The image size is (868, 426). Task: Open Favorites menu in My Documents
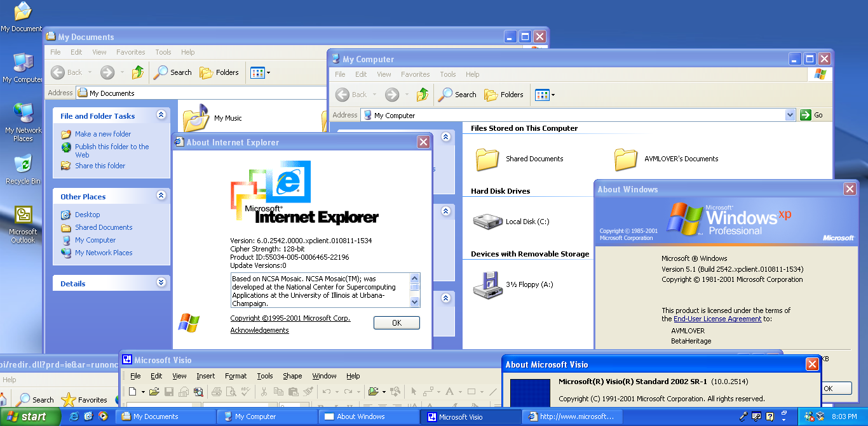tap(131, 52)
